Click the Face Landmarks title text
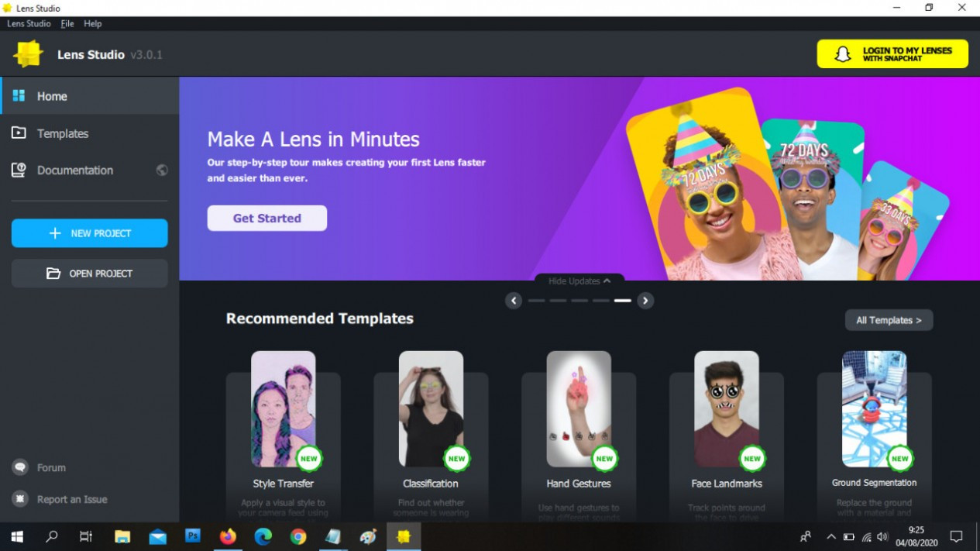Viewport: 980px width, 551px height. point(727,484)
